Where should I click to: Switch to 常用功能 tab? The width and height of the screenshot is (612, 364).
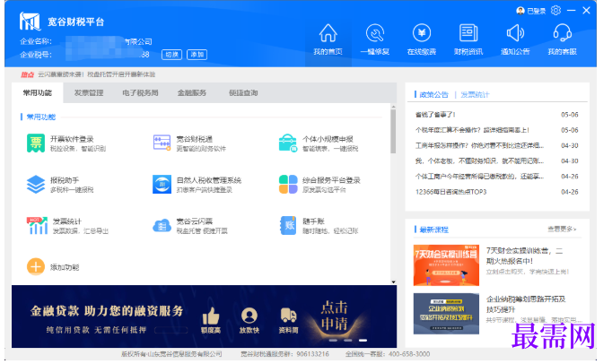tap(38, 94)
